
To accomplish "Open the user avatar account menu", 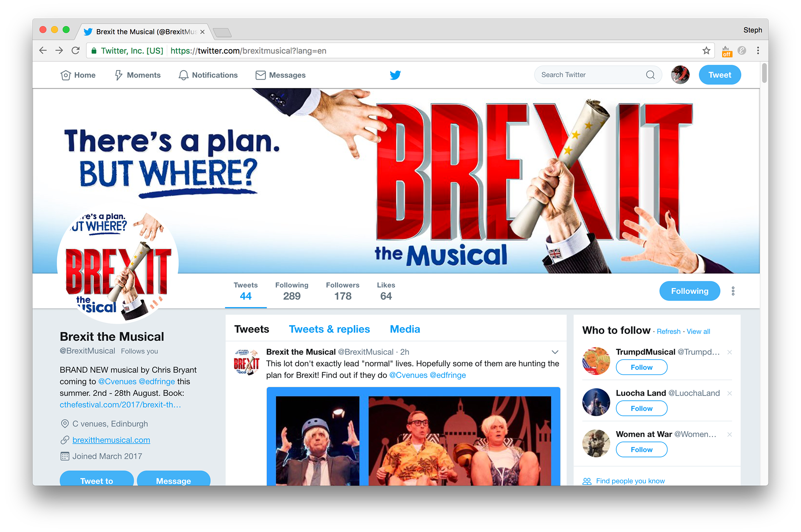I will pyautogui.click(x=680, y=75).
